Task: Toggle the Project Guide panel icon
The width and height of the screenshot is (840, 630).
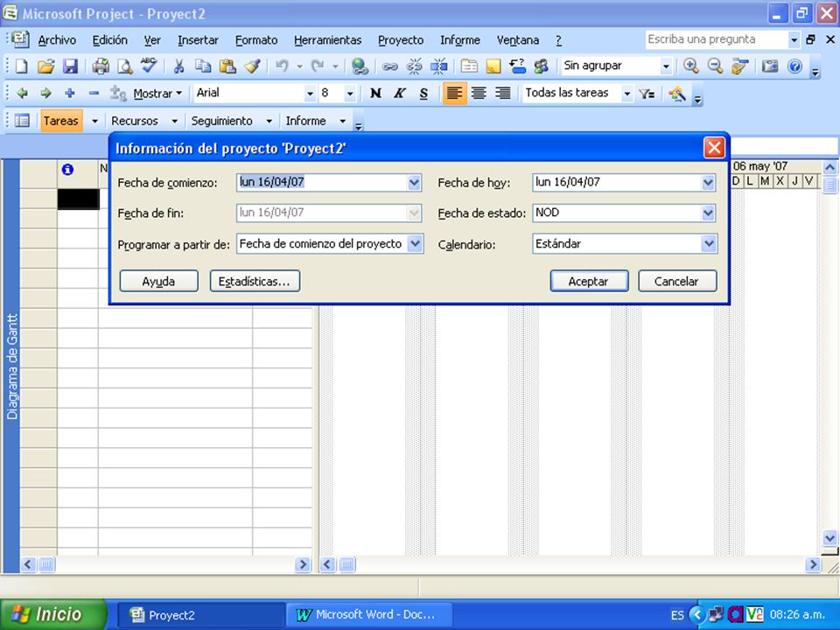Action: click(x=22, y=121)
